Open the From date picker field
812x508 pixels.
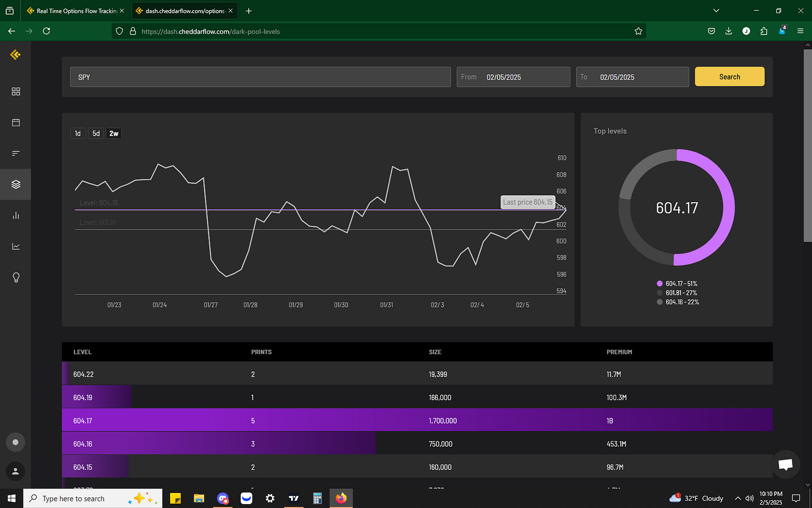[513, 77]
